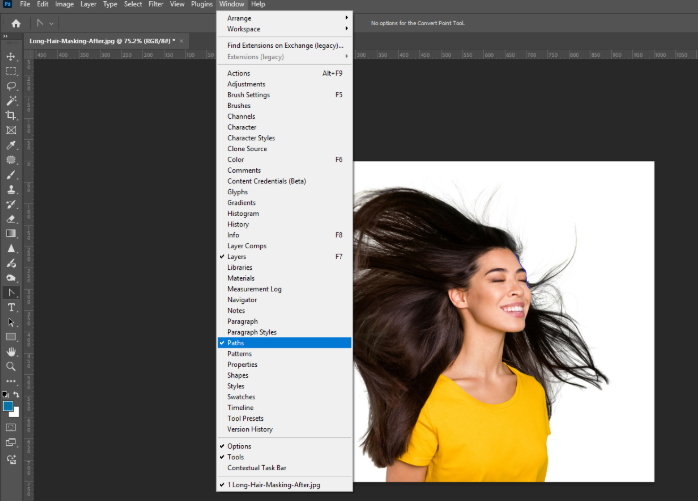Close the Long-Hair-Masking-After.jpg document tab
698x502 pixels.
[181, 41]
